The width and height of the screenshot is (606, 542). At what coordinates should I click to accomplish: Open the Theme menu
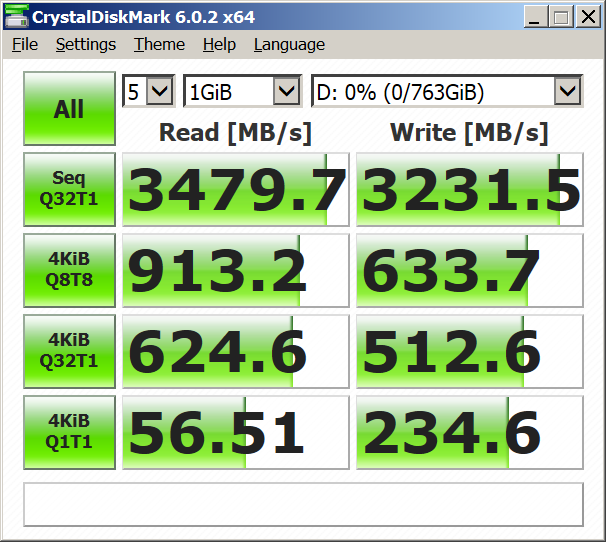pyautogui.click(x=159, y=45)
